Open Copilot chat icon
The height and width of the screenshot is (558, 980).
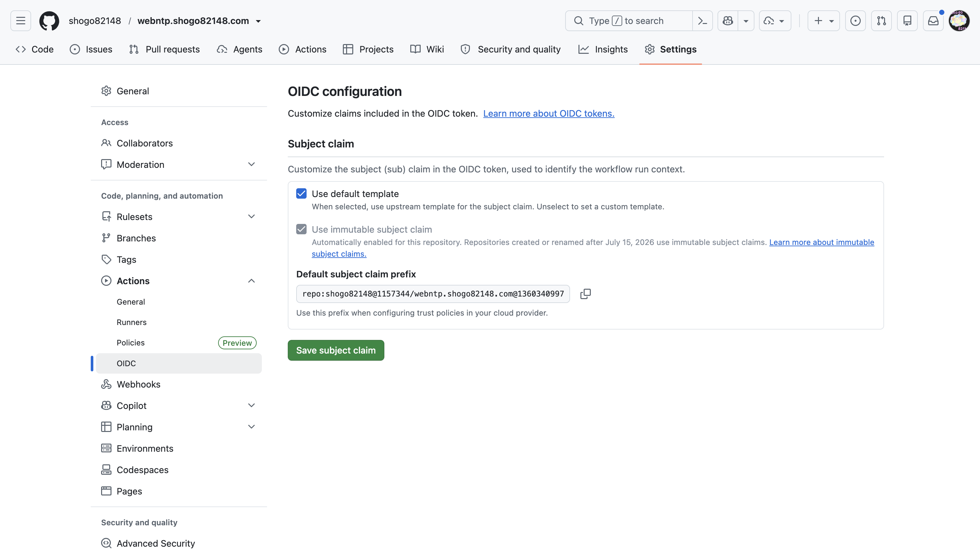click(728, 21)
